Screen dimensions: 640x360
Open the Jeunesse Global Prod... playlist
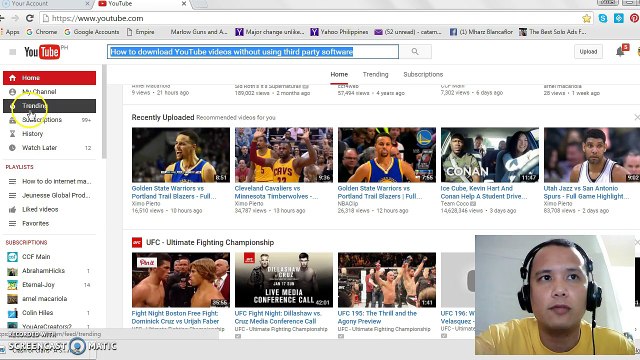pyautogui.click(x=49, y=196)
